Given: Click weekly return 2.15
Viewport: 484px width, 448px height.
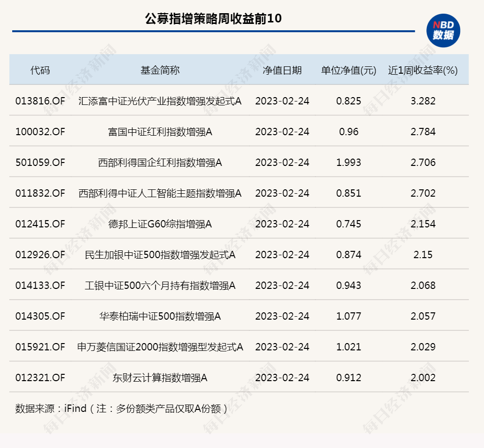Looking at the screenshot, I should (x=423, y=255).
